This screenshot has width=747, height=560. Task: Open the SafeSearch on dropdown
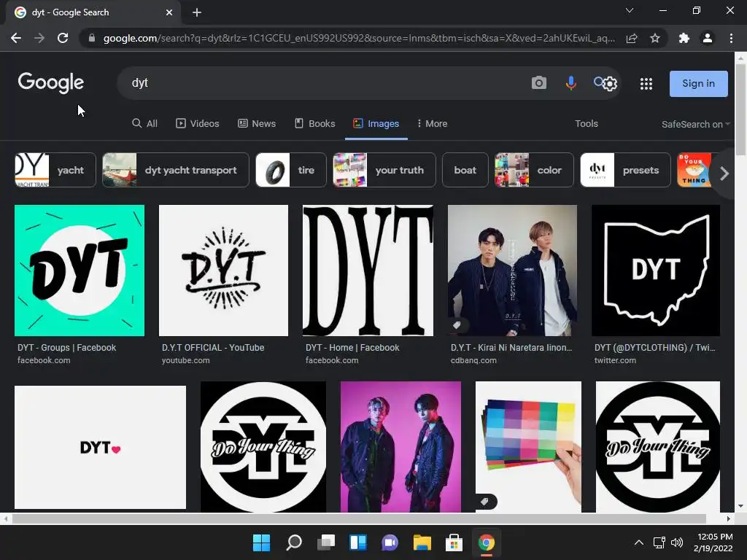tap(695, 124)
